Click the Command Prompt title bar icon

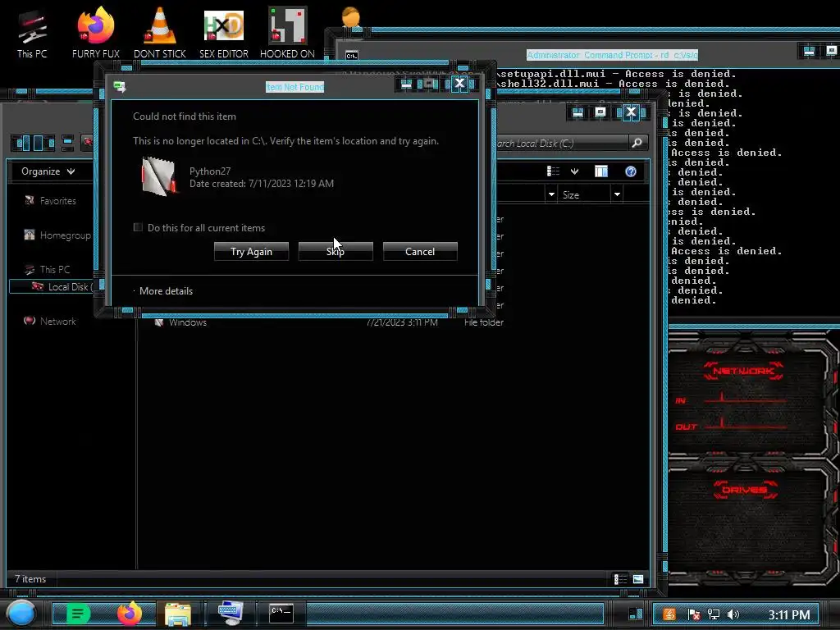coord(351,56)
